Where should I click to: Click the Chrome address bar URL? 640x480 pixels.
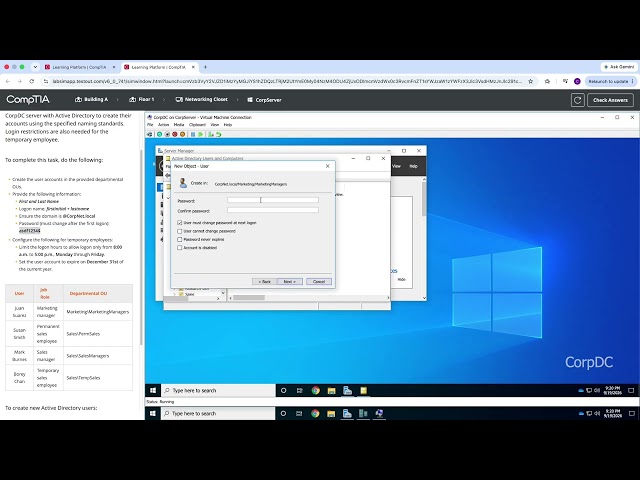(x=287, y=81)
